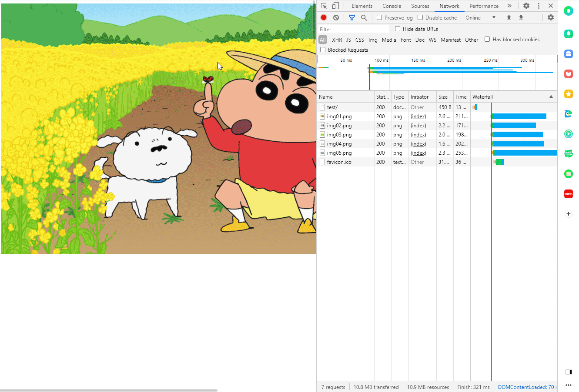The image size is (579, 392).
Task: Open the green bell sidebar icon
Action: pos(569,33)
